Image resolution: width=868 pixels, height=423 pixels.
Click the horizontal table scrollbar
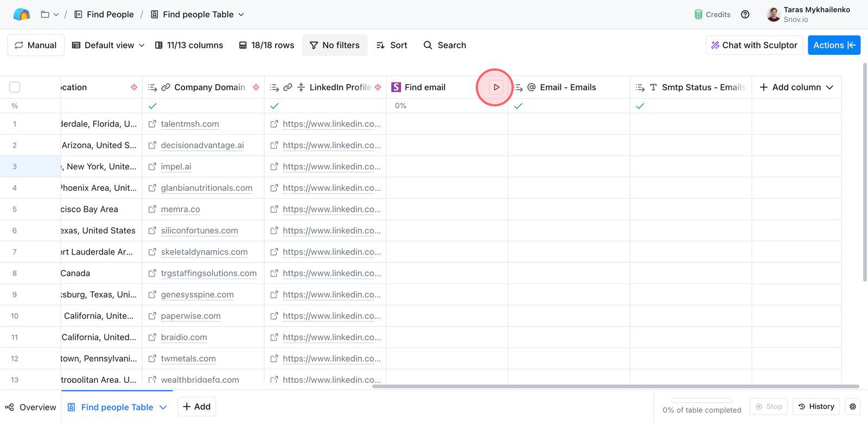click(615, 387)
